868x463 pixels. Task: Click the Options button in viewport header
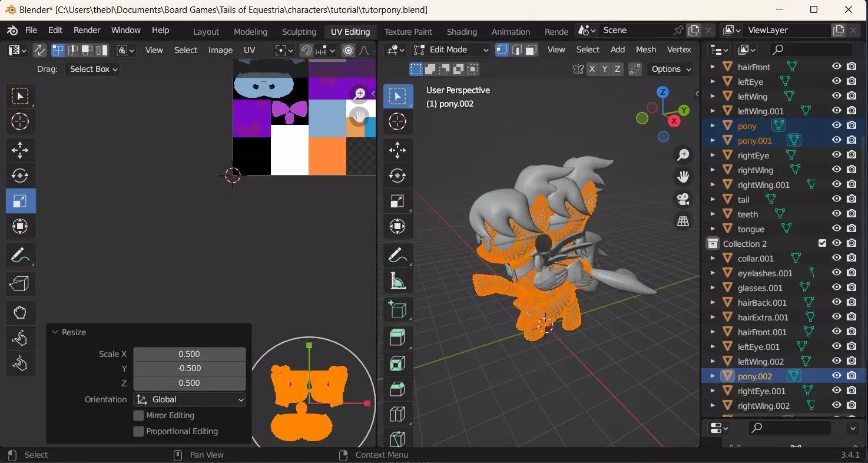click(671, 69)
